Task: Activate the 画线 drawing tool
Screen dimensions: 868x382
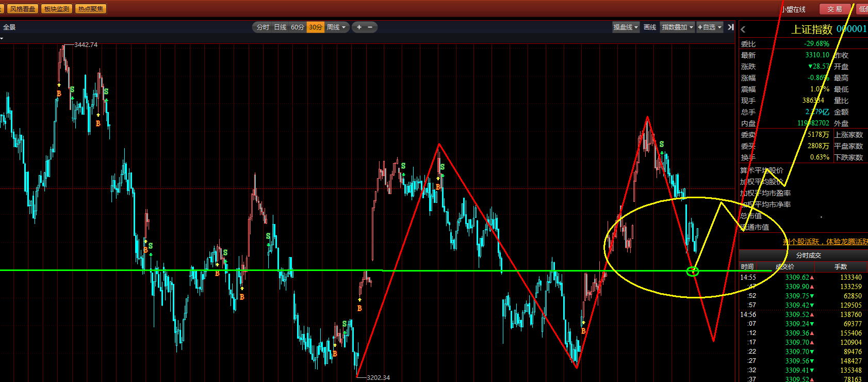Action: [x=650, y=27]
